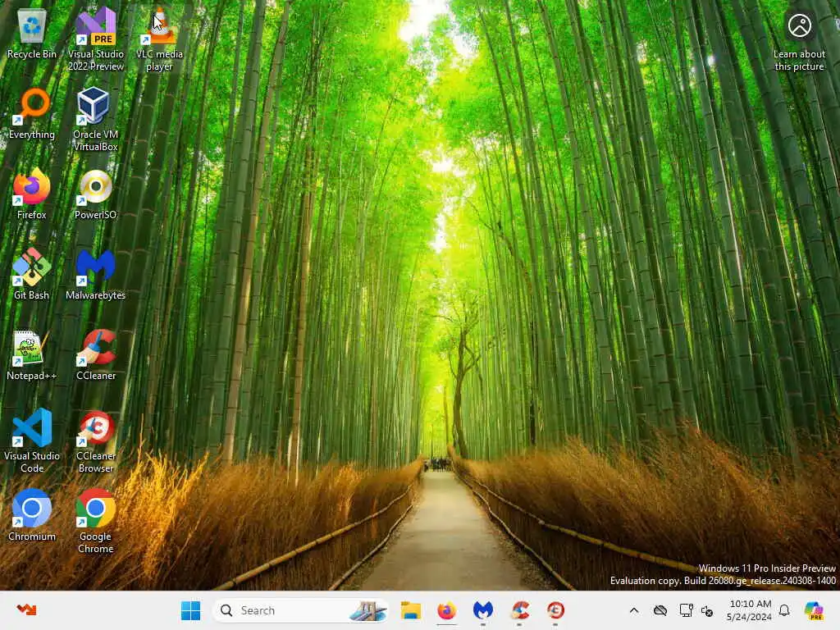
Task: Select the PowerISO desktop shortcut
Action: point(95,194)
